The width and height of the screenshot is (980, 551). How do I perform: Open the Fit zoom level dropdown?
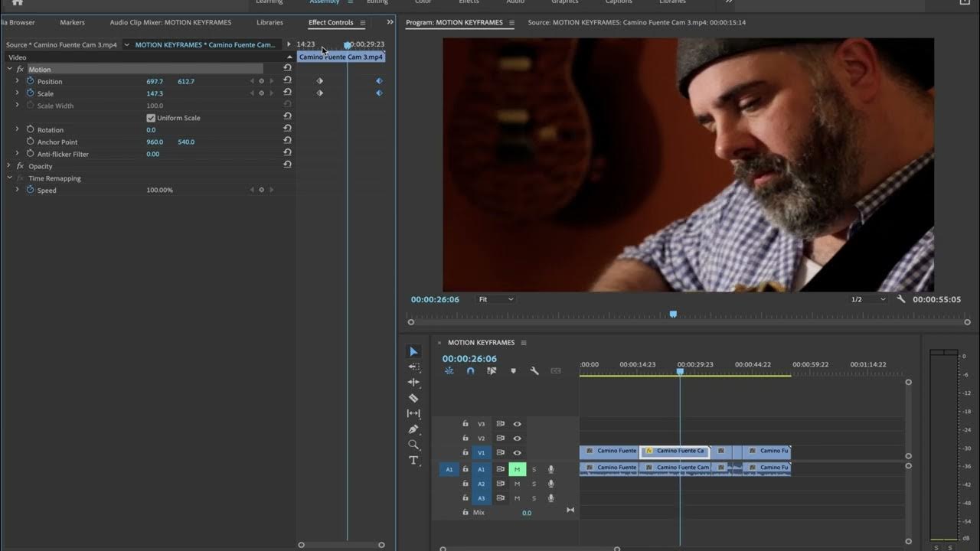495,299
